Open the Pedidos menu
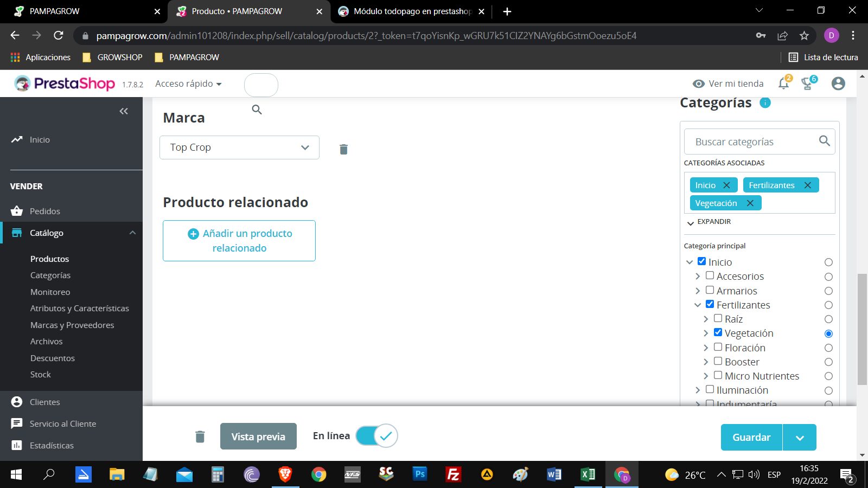 (44, 211)
